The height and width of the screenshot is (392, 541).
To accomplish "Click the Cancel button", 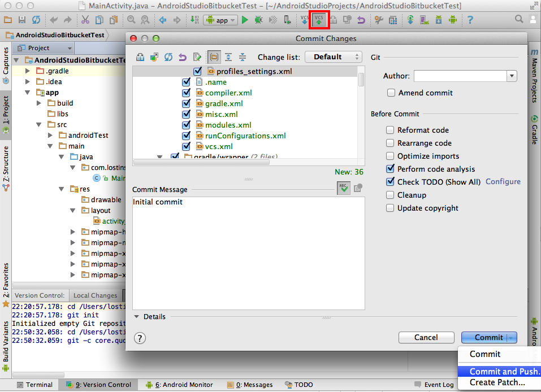I will (426, 337).
